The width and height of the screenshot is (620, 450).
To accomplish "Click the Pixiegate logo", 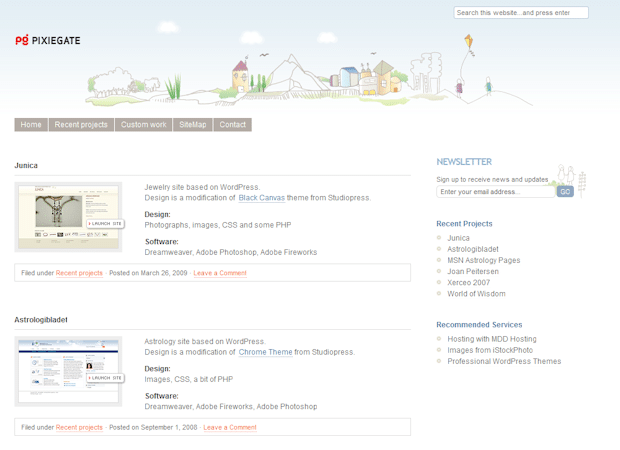I will click(47, 41).
